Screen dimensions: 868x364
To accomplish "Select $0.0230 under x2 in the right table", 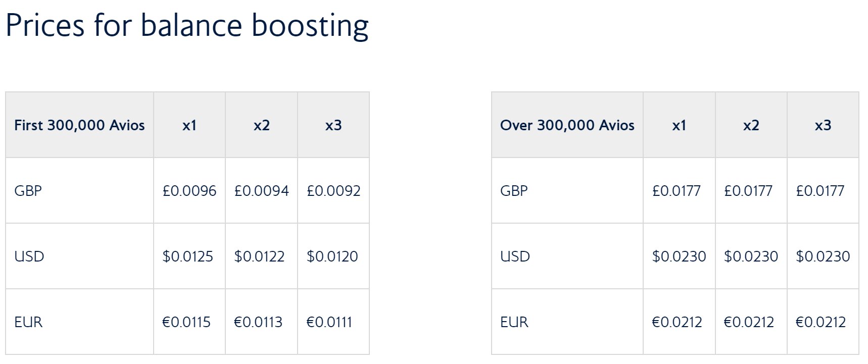I will [x=751, y=256].
